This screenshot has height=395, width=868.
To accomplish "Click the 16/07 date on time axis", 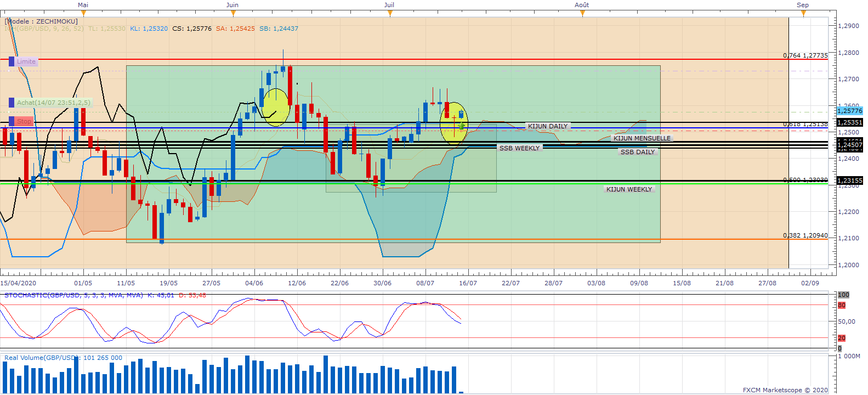I will [468, 283].
